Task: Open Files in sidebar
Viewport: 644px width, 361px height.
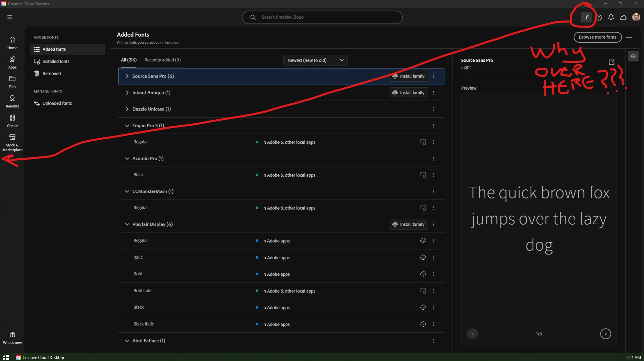Action: [x=12, y=82]
